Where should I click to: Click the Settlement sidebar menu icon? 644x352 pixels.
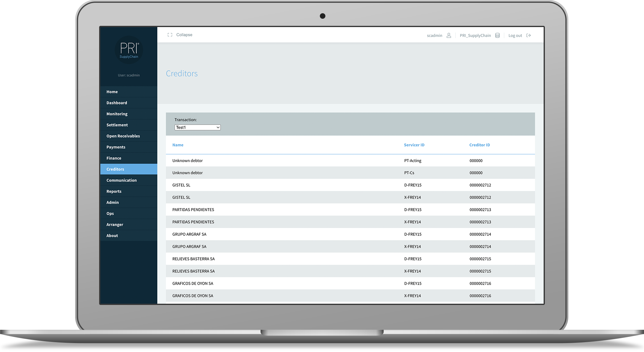pyautogui.click(x=117, y=125)
